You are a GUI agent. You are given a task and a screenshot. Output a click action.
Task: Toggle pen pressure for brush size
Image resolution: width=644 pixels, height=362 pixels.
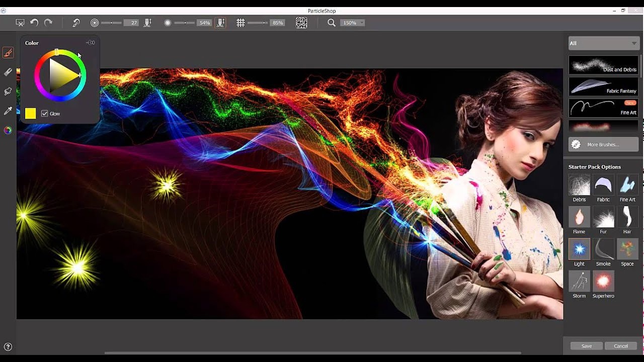(148, 23)
